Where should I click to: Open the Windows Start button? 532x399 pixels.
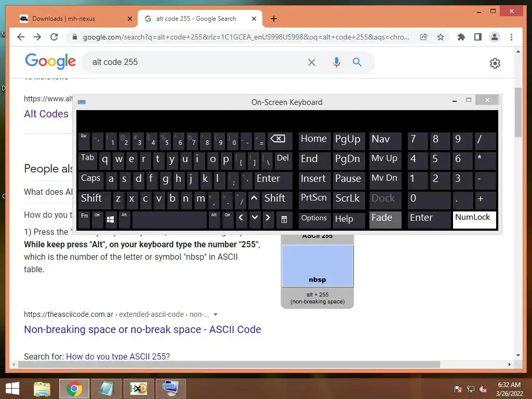point(12,389)
